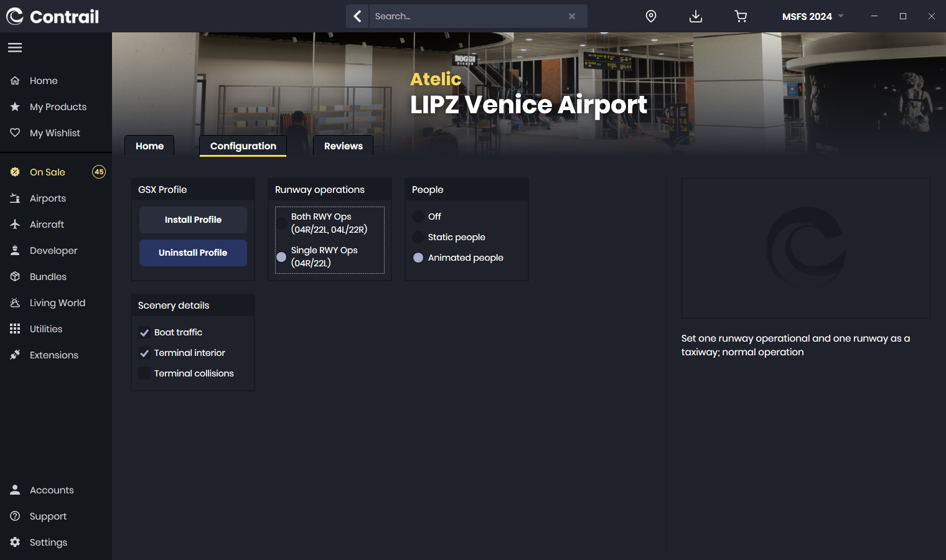Go back using the arrow beside search
The width and height of the screenshot is (946, 560).
(x=357, y=16)
